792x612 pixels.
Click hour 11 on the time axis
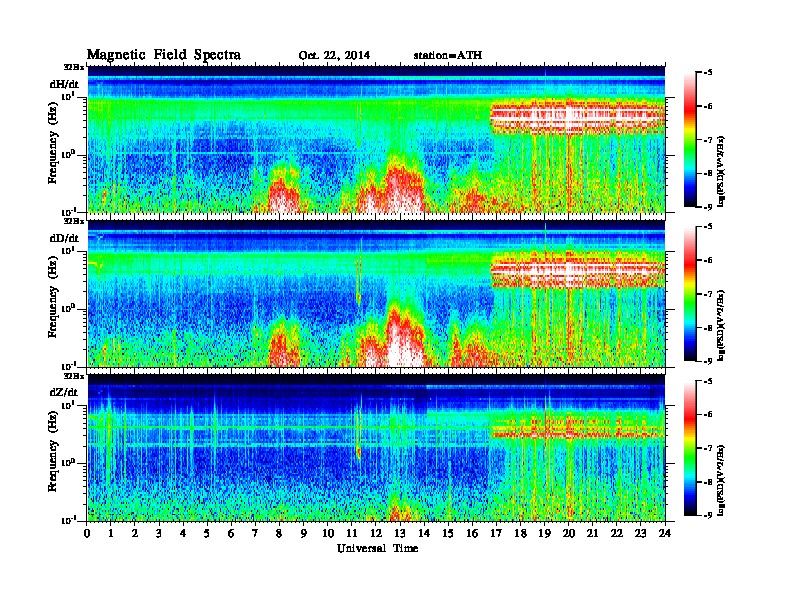tap(352, 533)
